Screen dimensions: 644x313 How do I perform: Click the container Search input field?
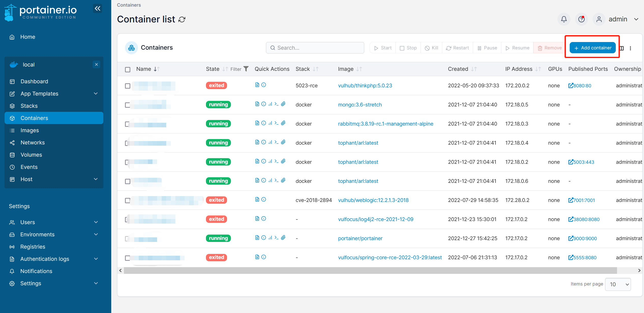coord(315,48)
